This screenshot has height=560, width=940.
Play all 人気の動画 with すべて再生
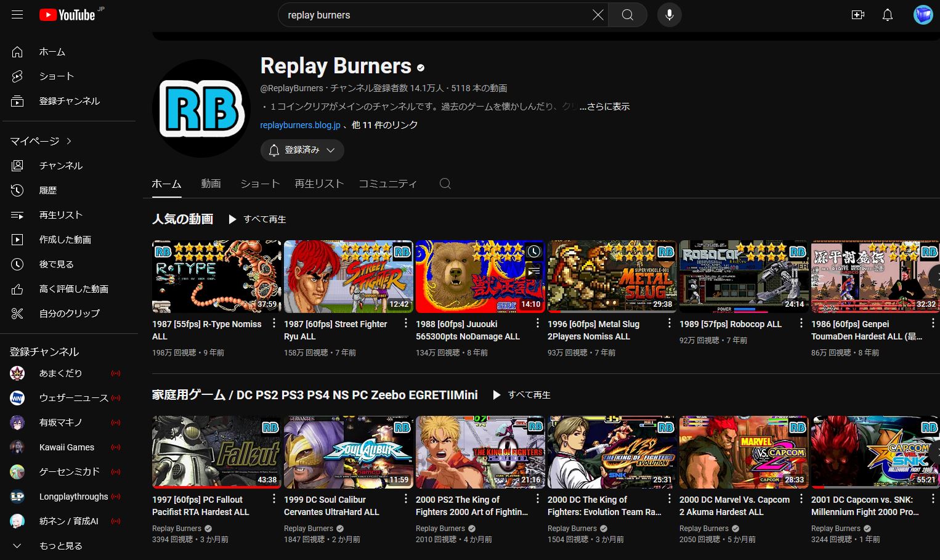(257, 219)
